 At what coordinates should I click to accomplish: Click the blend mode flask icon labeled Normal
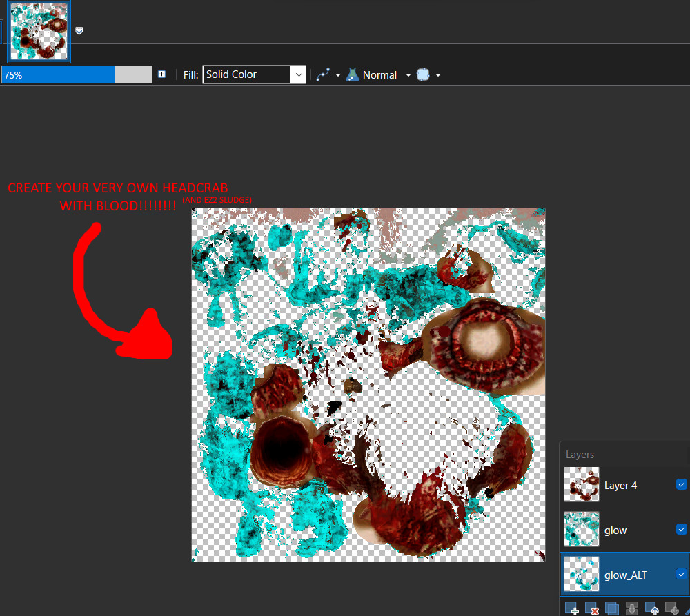coord(353,74)
